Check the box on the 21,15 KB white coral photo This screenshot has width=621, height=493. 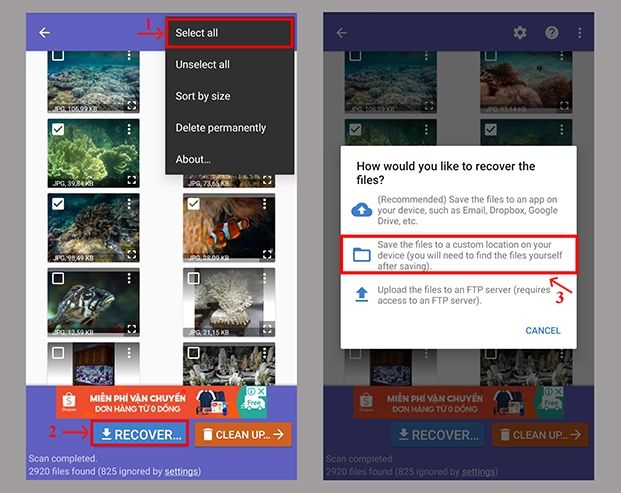[x=193, y=278]
